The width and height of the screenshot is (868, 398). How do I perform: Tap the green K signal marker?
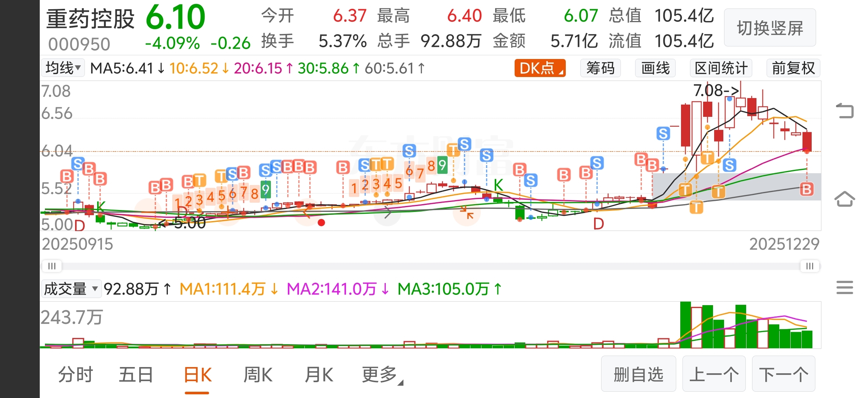(498, 185)
